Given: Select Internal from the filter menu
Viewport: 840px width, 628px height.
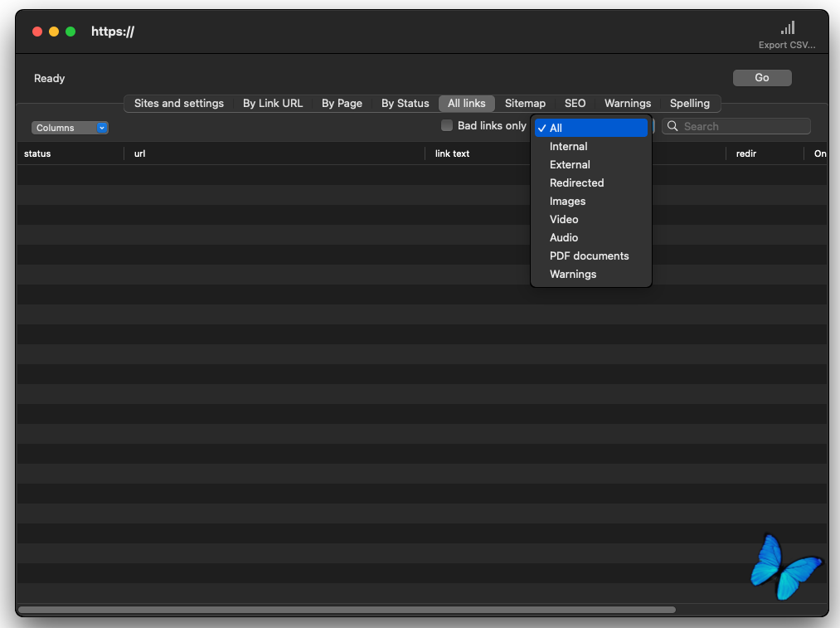Looking at the screenshot, I should (568, 147).
